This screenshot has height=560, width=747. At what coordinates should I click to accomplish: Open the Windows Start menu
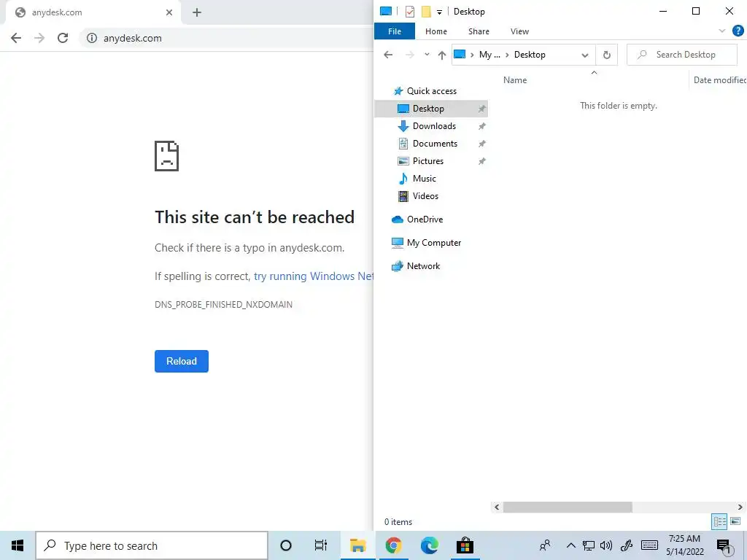(x=18, y=545)
